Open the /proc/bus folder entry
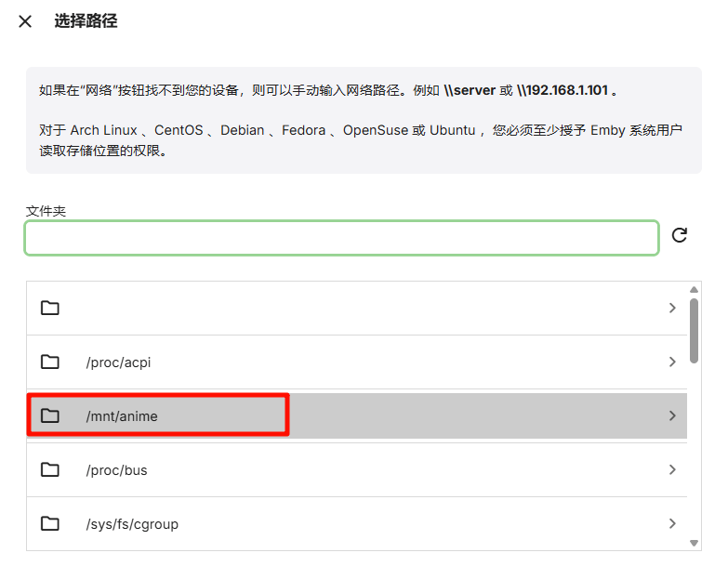 [x=116, y=470]
